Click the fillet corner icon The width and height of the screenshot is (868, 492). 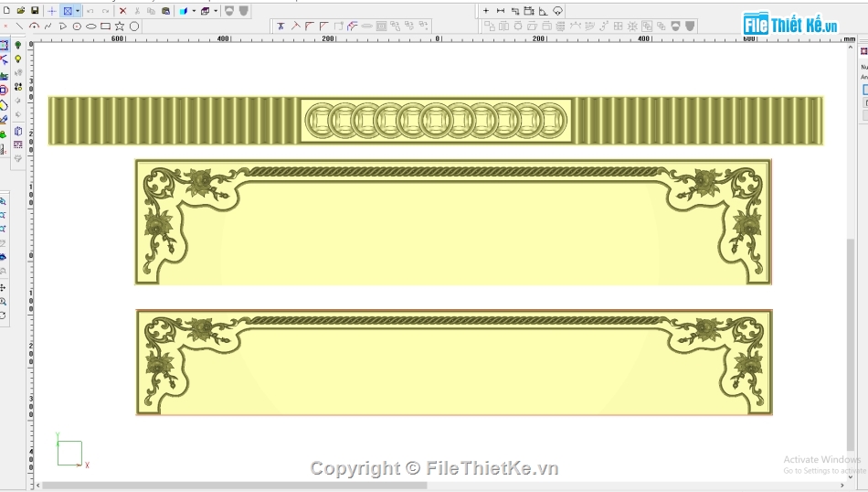click(310, 26)
